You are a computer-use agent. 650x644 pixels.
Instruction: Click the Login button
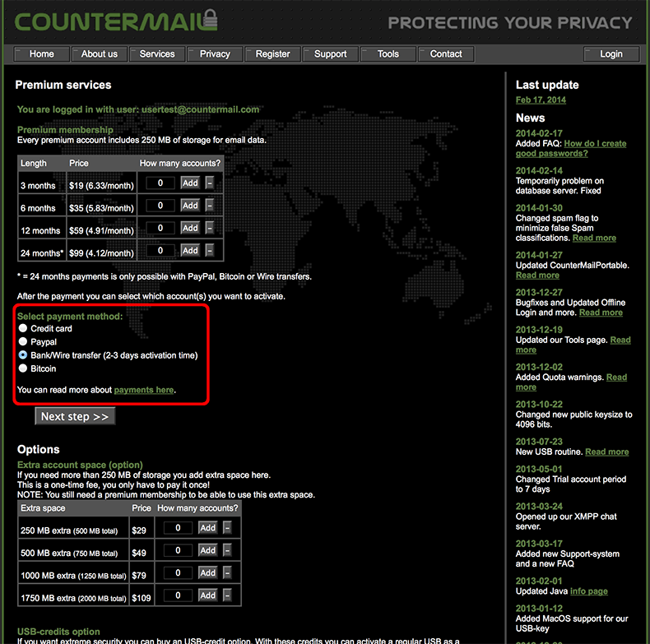coord(611,54)
